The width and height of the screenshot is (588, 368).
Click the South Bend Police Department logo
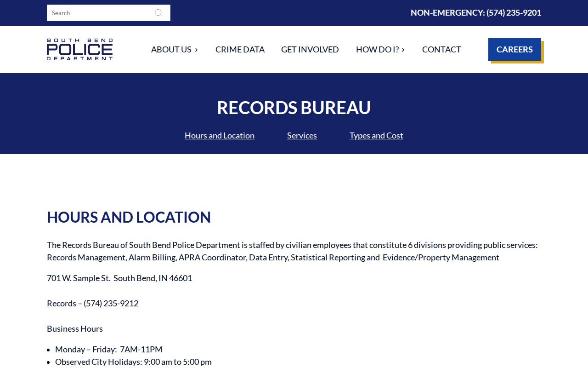point(80,49)
